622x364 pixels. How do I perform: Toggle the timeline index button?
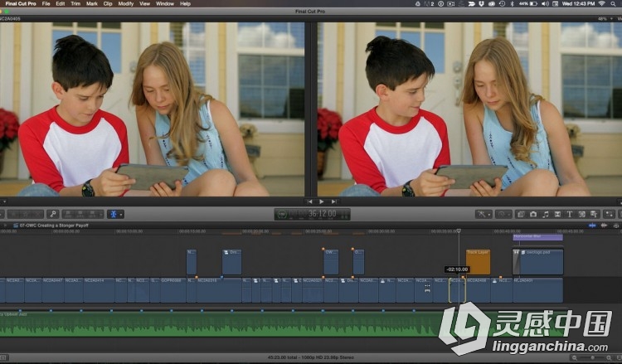point(4,357)
